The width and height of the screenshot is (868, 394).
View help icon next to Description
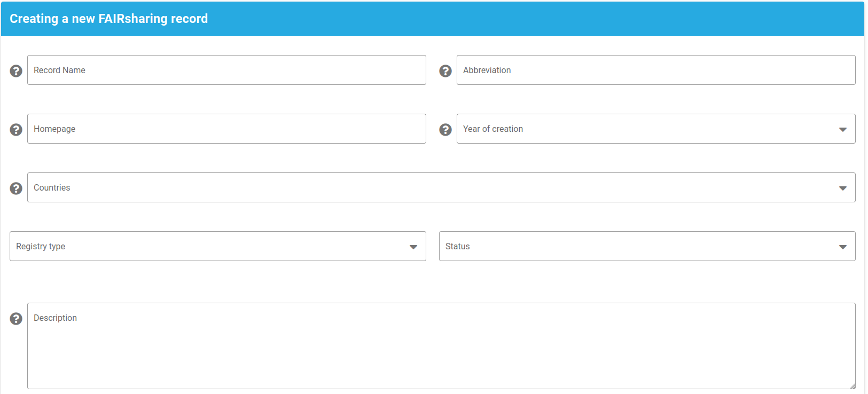tap(16, 319)
